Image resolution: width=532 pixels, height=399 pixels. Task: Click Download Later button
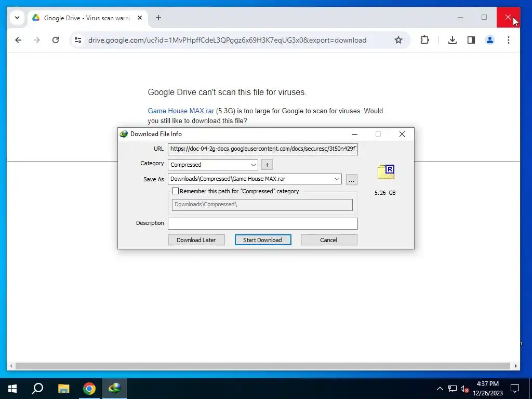(196, 240)
